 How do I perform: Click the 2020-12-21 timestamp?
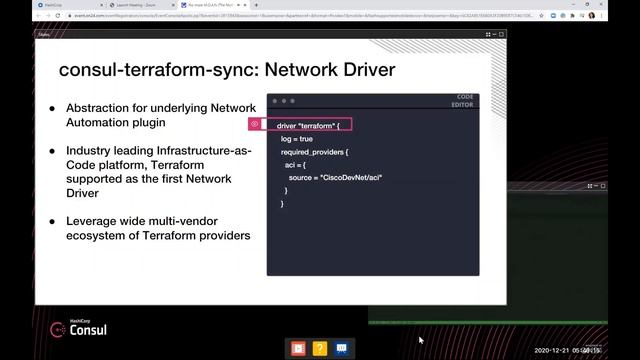click(567, 350)
